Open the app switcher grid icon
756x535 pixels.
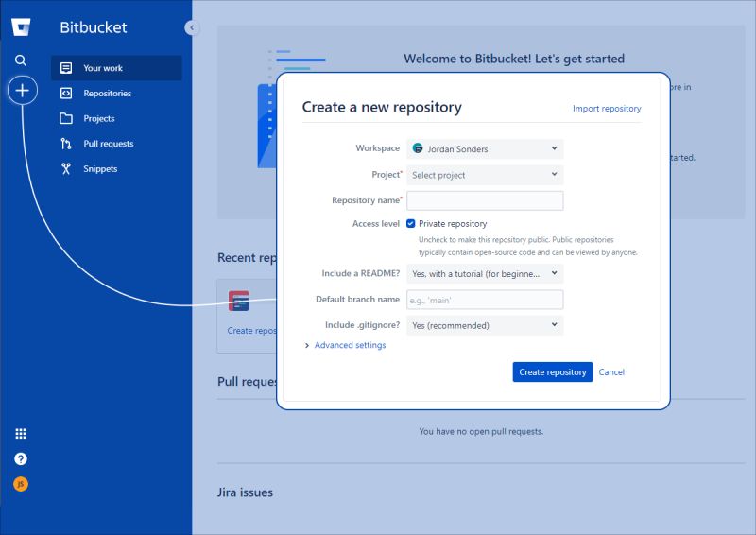tap(21, 434)
